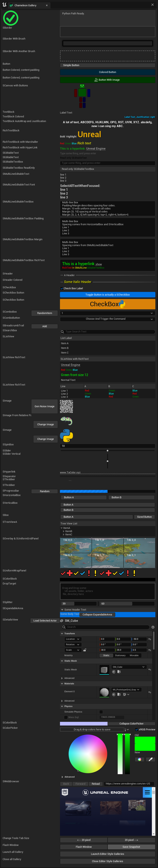The height and width of the screenshot is (868, 158).
Task: Click Reload in the web browser
Action: tap(96, 783)
